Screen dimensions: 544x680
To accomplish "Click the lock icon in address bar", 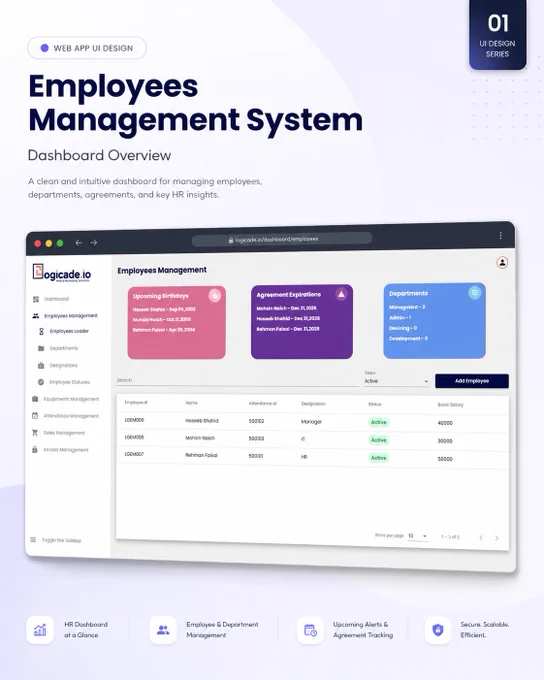I will point(231,240).
